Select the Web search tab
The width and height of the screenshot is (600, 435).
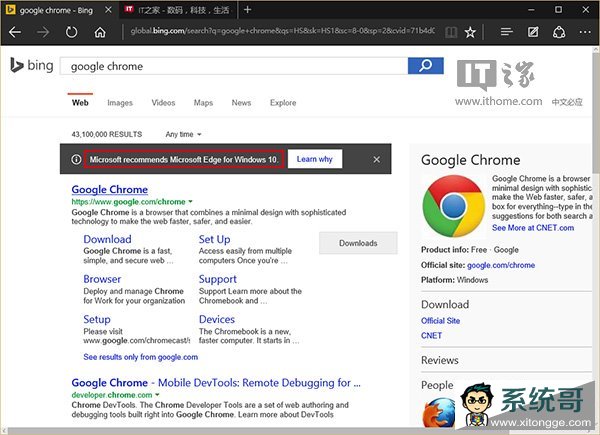pos(80,103)
